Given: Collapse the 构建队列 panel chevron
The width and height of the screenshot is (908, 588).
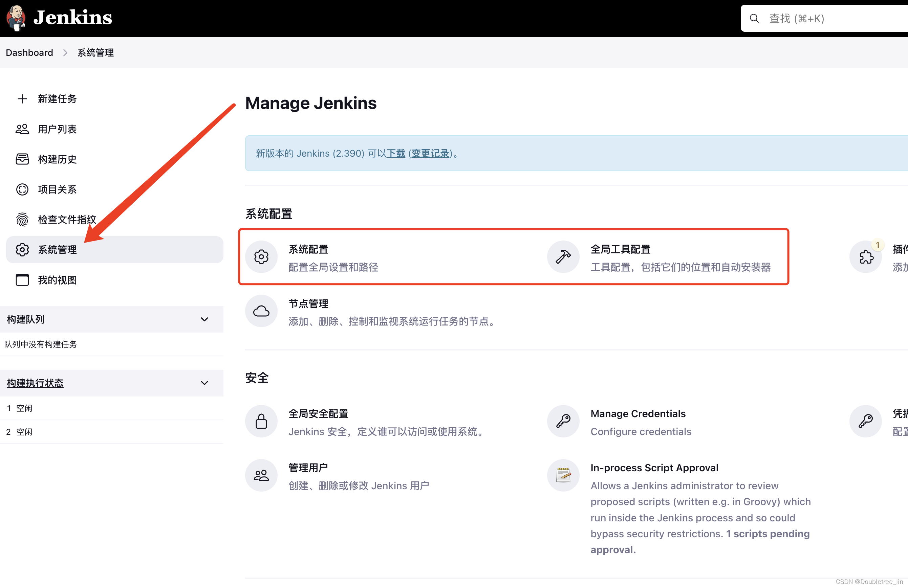Looking at the screenshot, I should coord(204,320).
